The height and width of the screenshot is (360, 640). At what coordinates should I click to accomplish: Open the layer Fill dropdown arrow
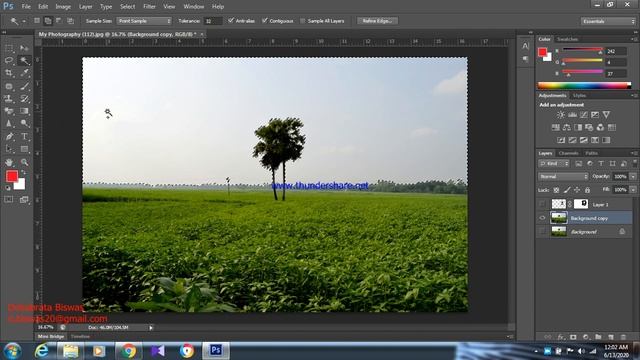633,190
